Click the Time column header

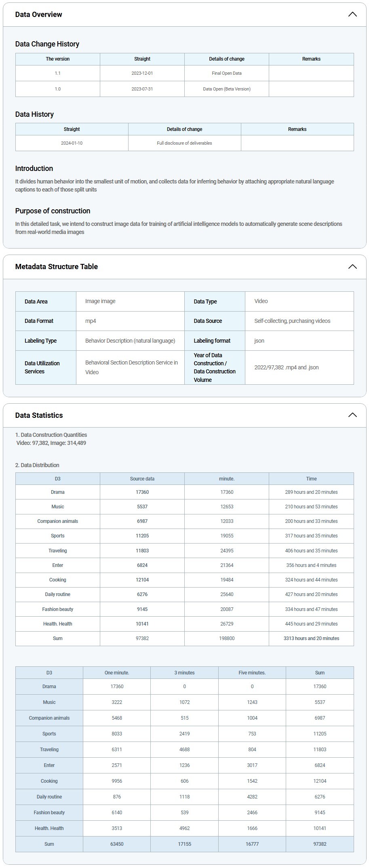[x=311, y=479]
